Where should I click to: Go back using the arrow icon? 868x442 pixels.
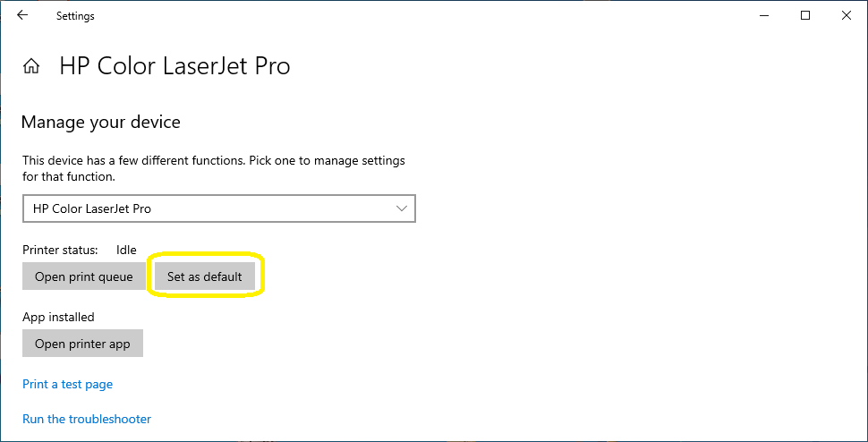pos(22,15)
